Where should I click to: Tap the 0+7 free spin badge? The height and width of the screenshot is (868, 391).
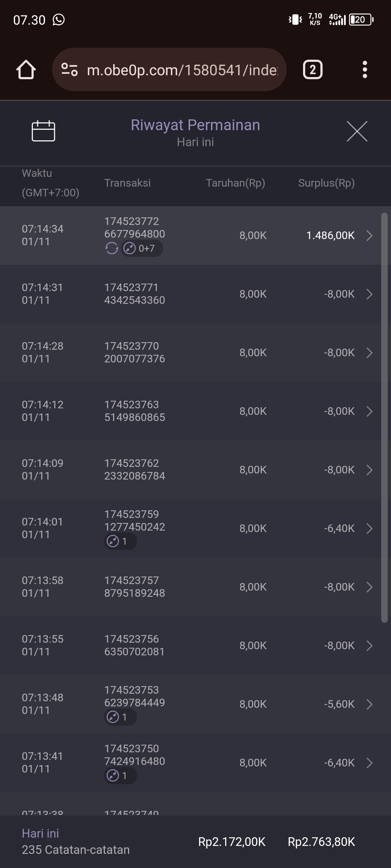142,248
